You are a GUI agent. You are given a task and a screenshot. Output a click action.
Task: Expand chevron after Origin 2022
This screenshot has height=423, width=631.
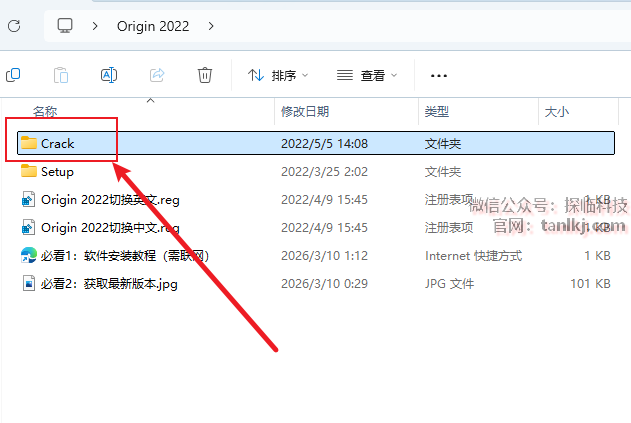tap(211, 26)
